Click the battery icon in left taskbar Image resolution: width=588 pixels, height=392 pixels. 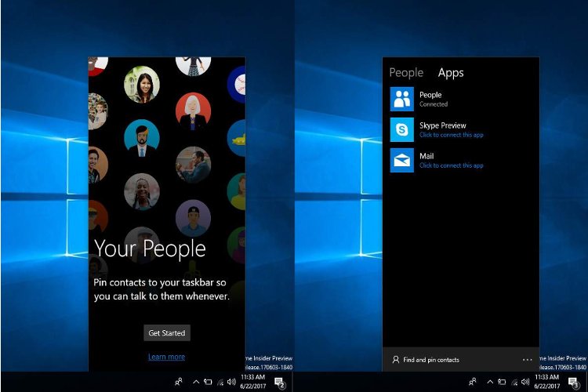pos(208,383)
